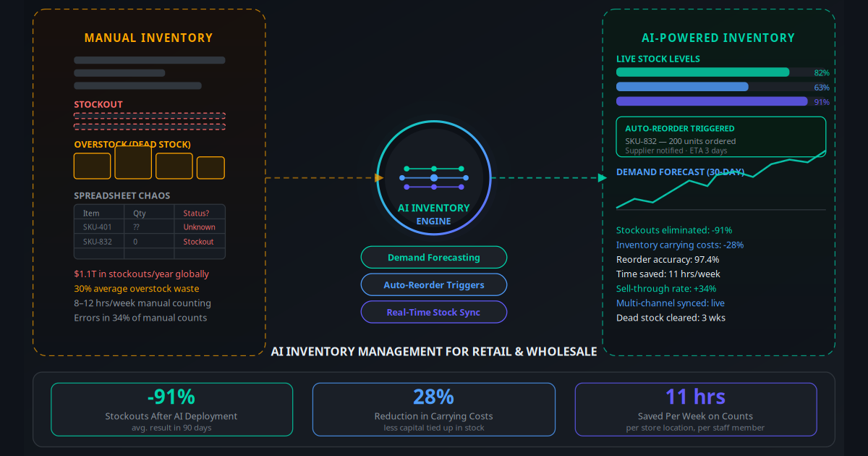The width and height of the screenshot is (868, 456).
Task: Click the Unknown status cell
Action: (200, 227)
